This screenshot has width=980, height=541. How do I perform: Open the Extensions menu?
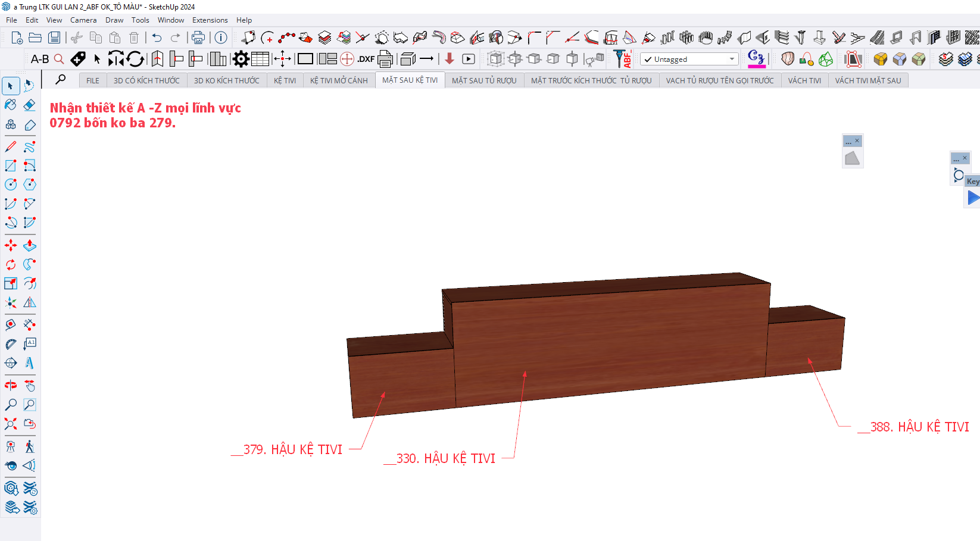coord(210,20)
